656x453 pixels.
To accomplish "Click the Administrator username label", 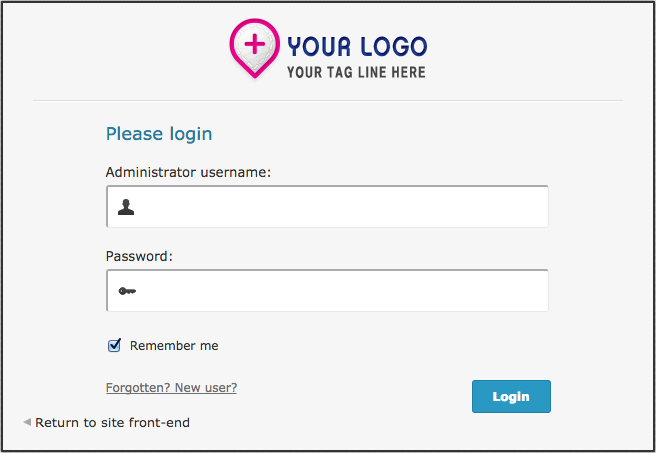I will [x=189, y=172].
